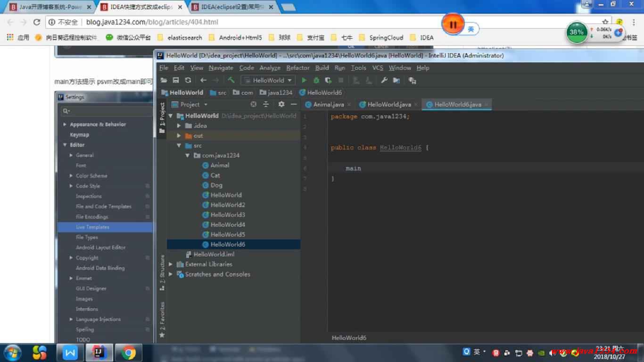
Task: Click the Chrome reload page icon
Action: point(37,22)
